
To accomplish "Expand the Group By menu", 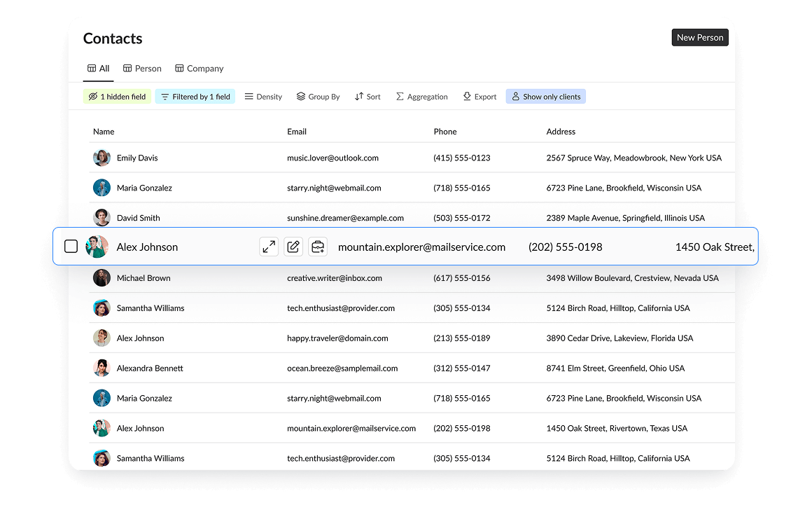I will [318, 97].
